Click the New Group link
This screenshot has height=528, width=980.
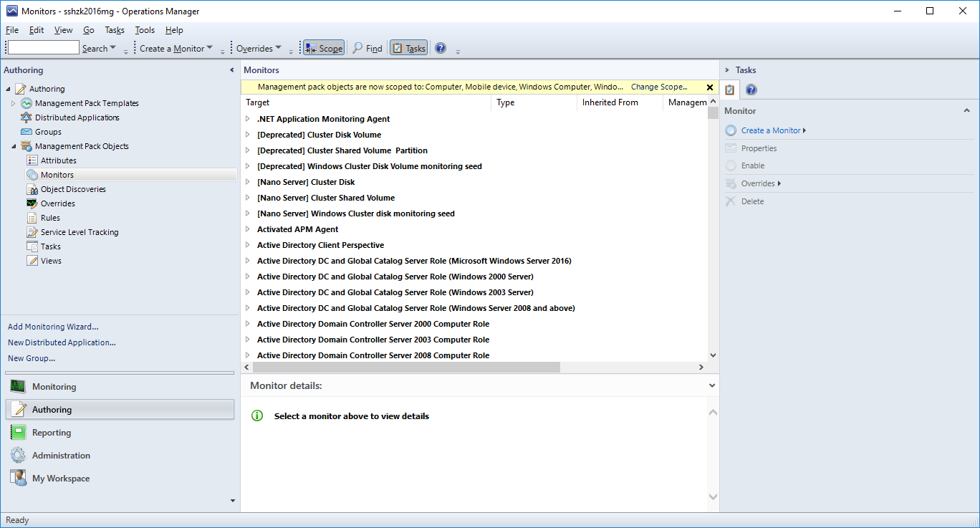tap(32, 358)
